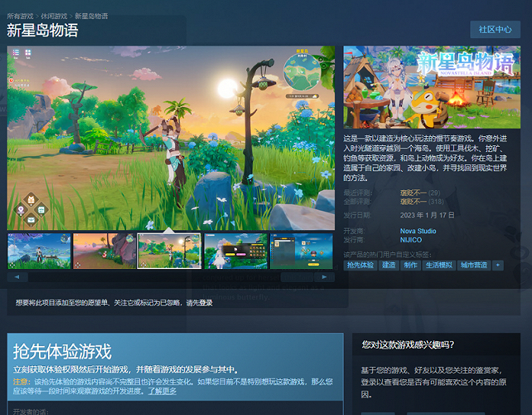This screenshot has height=415, width=532.
Task: Open the 了解更多 learn more link
Action: click(162, 391)
